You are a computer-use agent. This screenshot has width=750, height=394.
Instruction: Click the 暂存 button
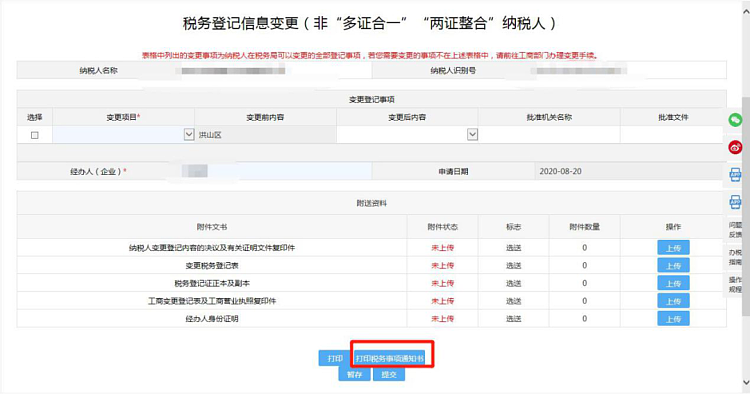point(354,374)
